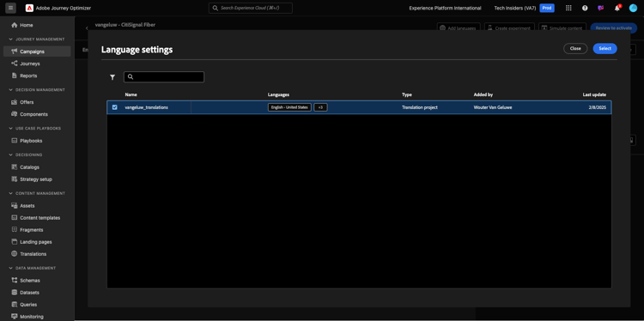Screen dimensions: 644x321
Task: Click the Landing pages icon
Action: pos(15,242)
